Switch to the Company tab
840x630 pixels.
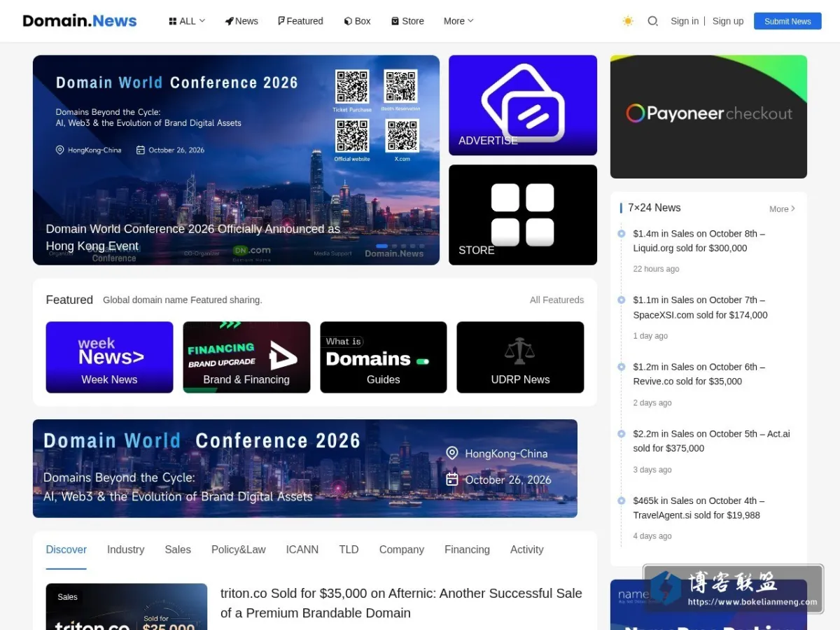coord(402,549)
